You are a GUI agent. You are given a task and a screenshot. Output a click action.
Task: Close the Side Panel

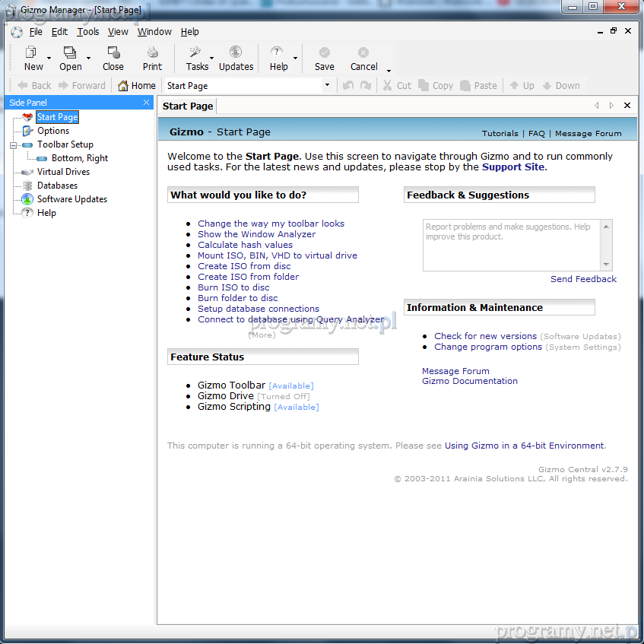(146, 103)
